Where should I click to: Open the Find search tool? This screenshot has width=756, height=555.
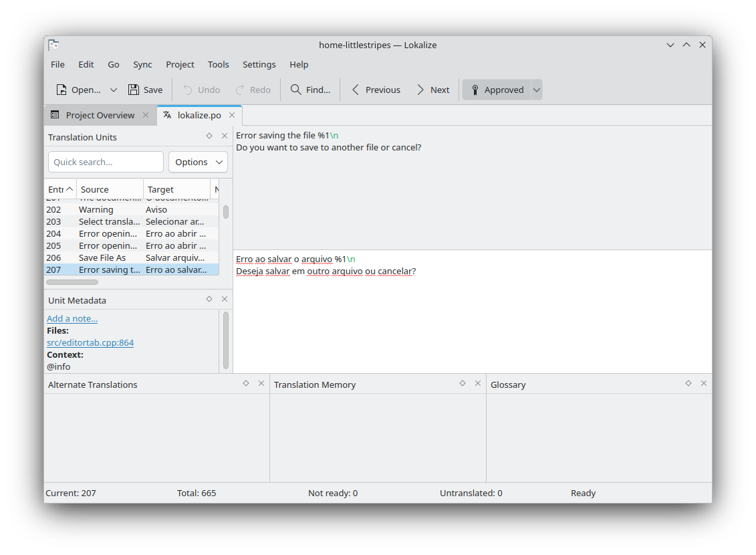310,90
